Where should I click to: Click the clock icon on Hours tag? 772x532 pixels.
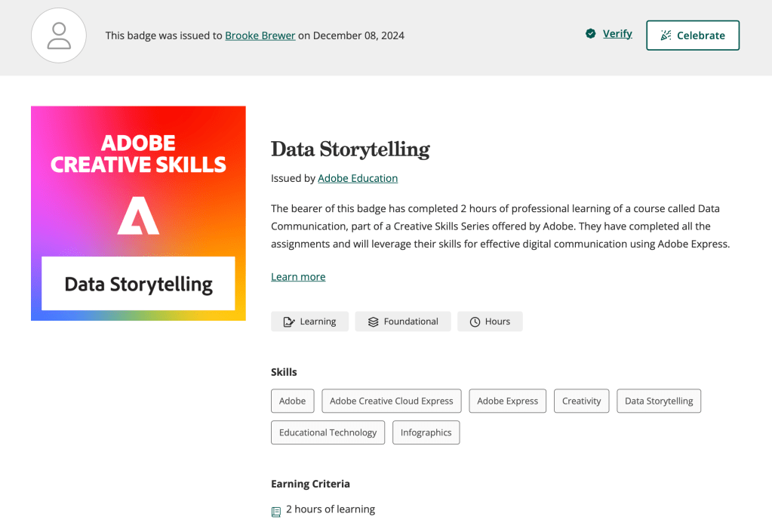tap(475, 321)
